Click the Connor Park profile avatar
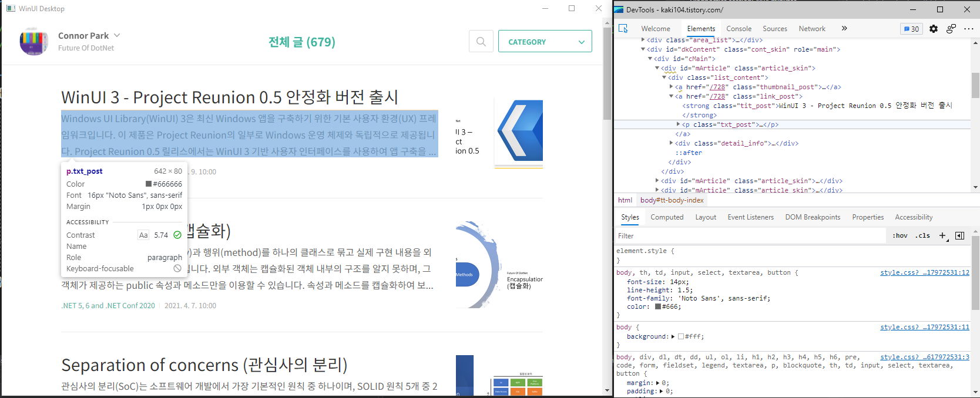Screen dimensions: 980x398 [x=34, y=41]
